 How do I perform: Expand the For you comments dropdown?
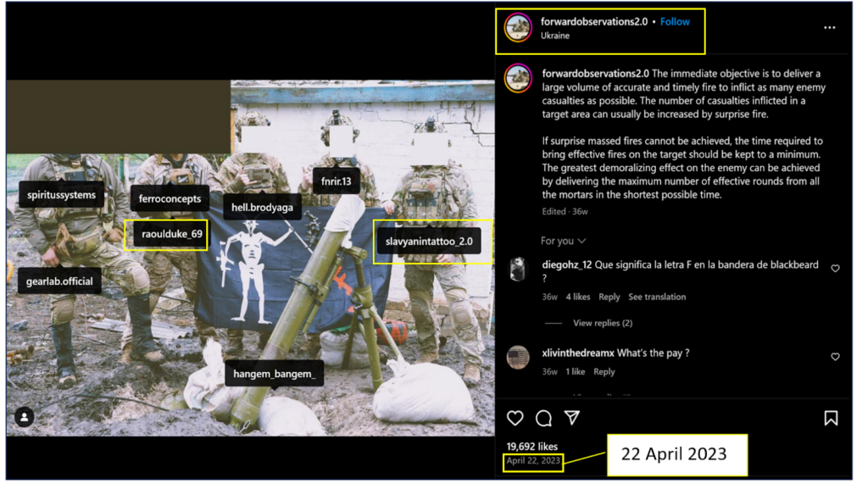pyautogui.click(x=564, y=242)
